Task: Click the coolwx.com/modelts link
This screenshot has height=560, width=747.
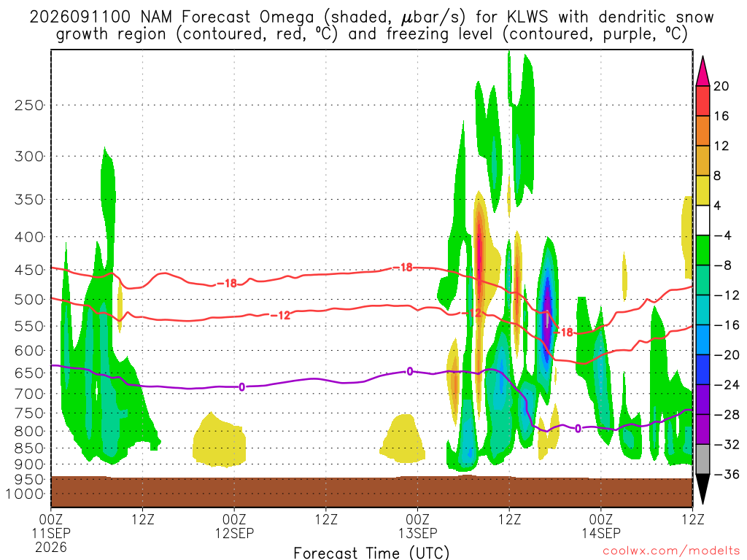Action: (671, 551)
